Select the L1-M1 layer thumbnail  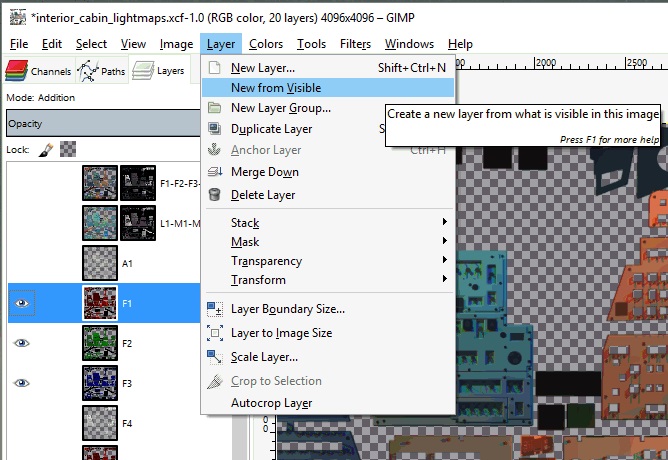click(x=100, y=223)
